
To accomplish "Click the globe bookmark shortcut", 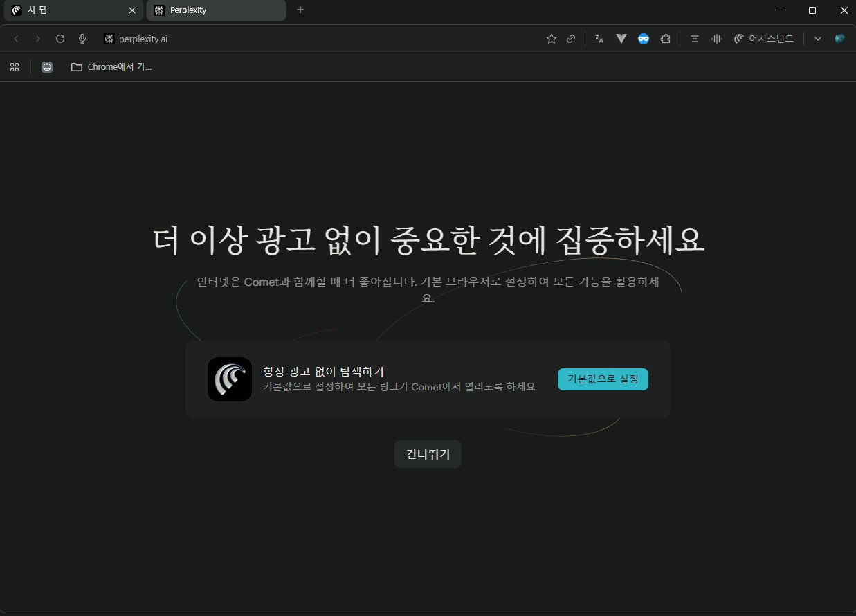I will pyautogui.click(x=46, y=66).
